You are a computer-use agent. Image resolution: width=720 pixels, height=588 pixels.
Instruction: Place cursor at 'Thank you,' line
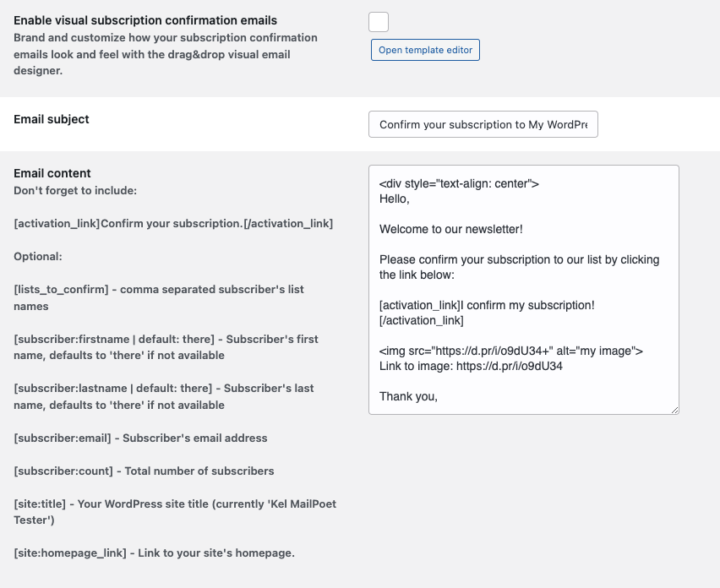[x=408, y=396]
